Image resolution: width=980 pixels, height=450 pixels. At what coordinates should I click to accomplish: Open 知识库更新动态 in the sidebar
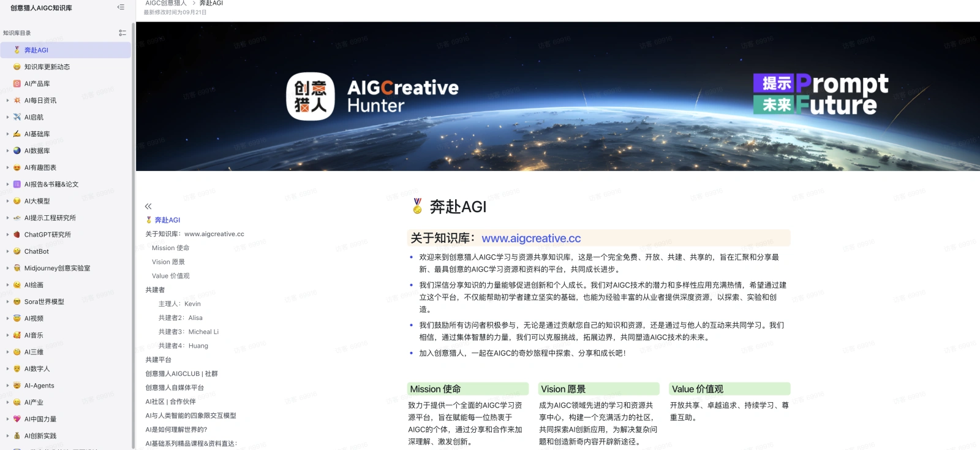[47, 67]
